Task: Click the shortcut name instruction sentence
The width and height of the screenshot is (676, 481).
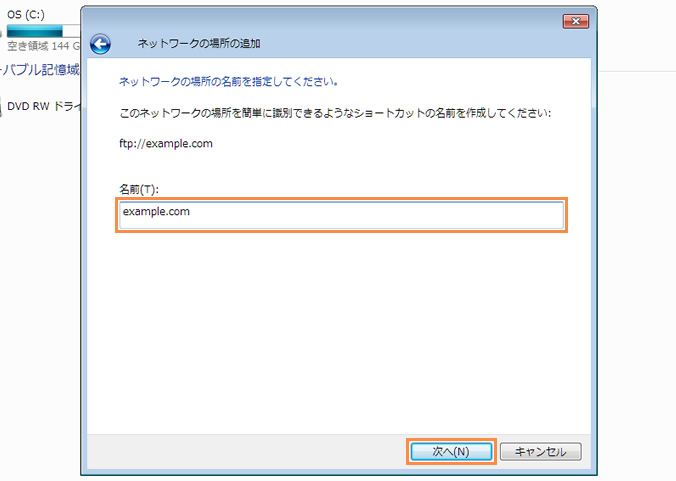Action: [x=335, y=113]
